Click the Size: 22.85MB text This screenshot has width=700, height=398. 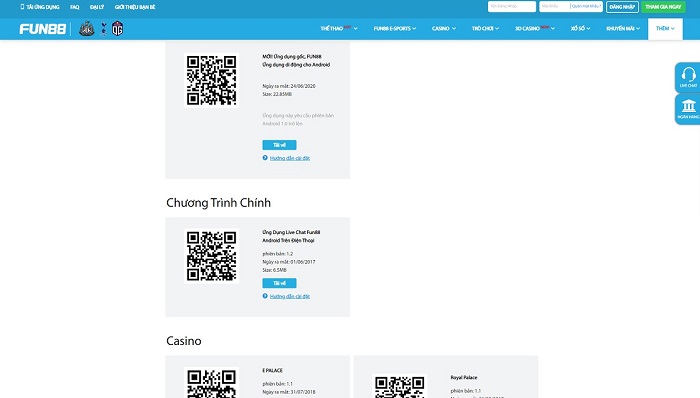click(x=277, y=94)
